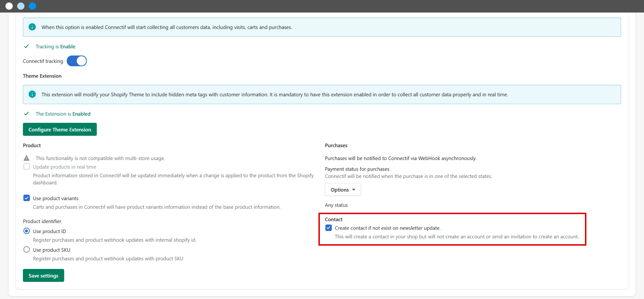Click Configure Theme Extension button
Viewport: 644px width, 299px height.
point(60,129)
